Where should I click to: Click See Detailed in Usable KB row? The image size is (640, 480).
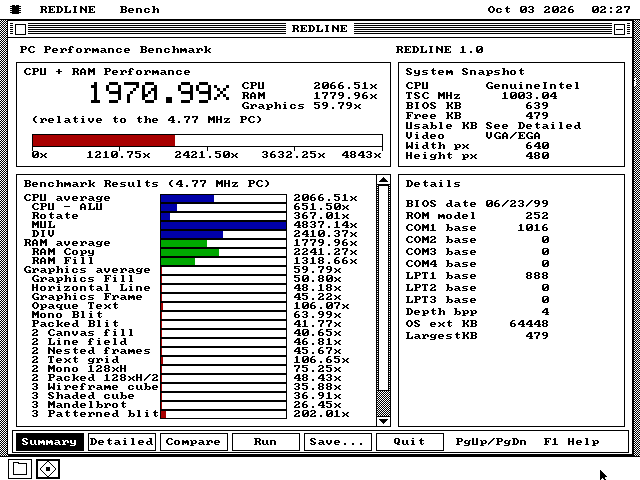tap(533, 126)
